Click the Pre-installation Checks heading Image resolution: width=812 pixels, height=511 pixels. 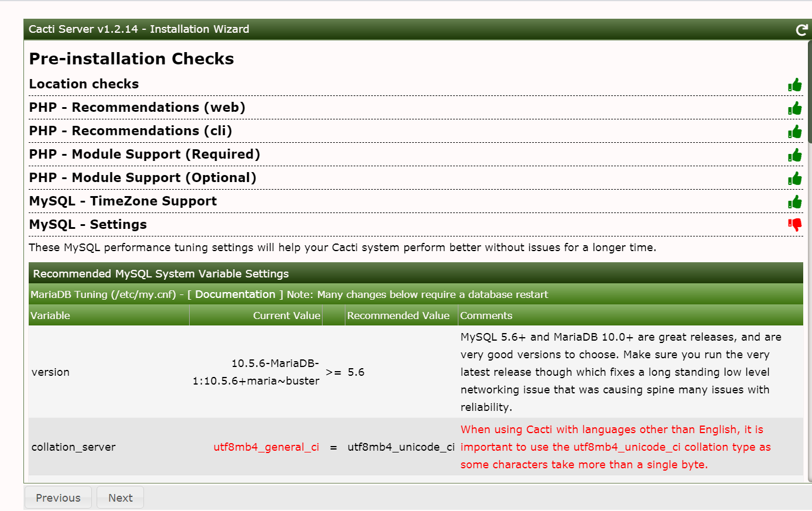coord(132,59)
